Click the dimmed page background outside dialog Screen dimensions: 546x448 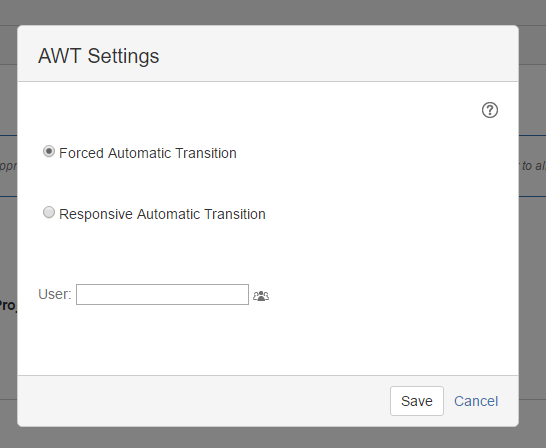273,438
